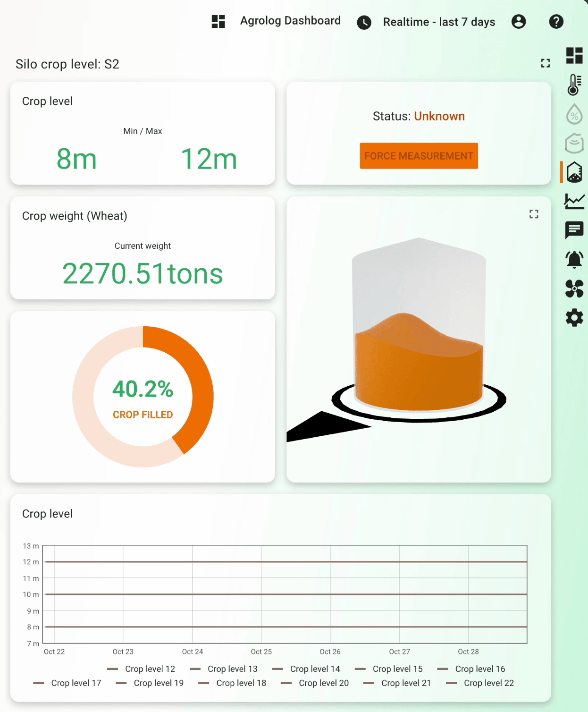Open help via question mark button

(556, 22)
